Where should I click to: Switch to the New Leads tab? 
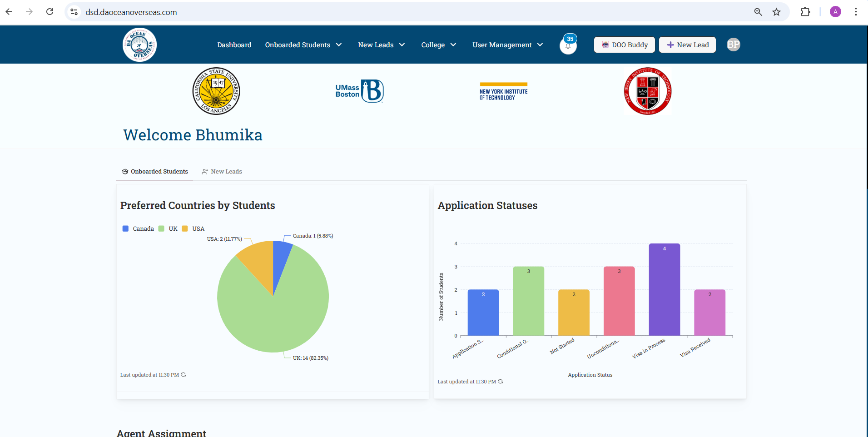(x=222, y=171)
